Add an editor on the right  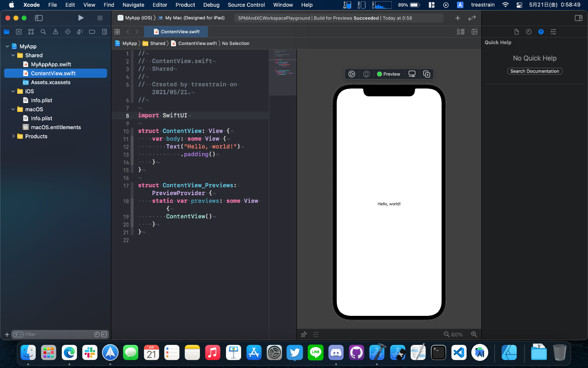[475, 32]
